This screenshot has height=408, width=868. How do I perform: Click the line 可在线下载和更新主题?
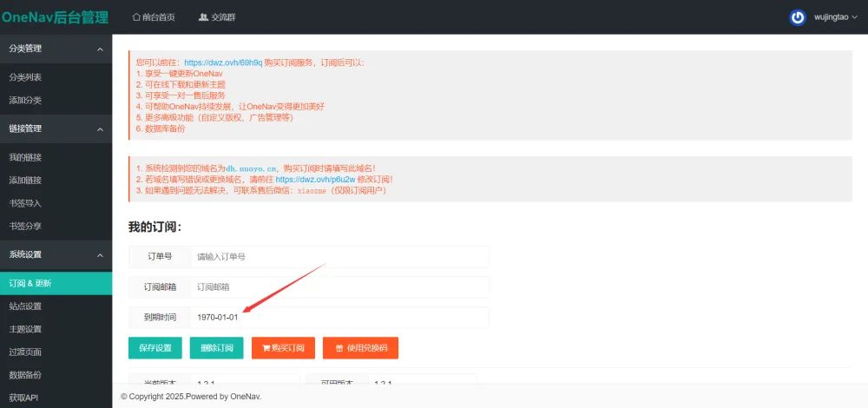click(181, 85)
